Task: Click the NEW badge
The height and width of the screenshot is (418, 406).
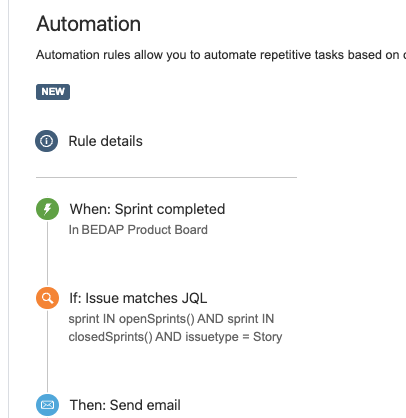Action: pos(53,92)
